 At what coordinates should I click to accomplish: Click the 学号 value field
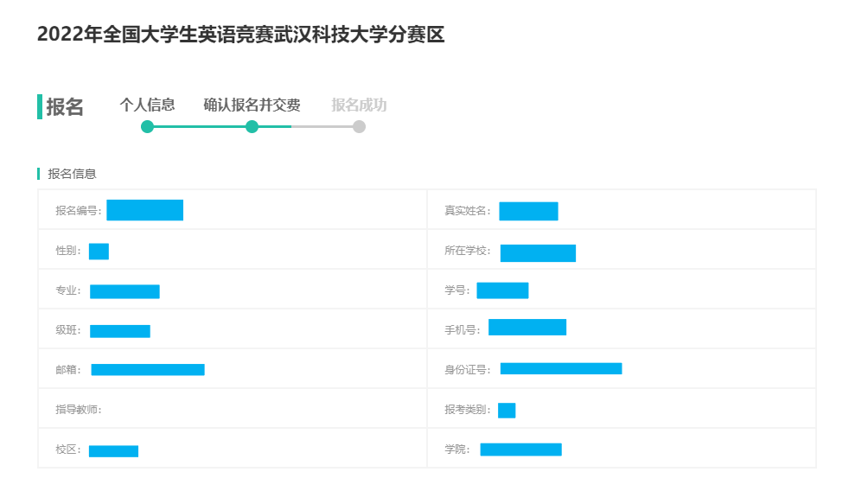[x=502, y=290]
